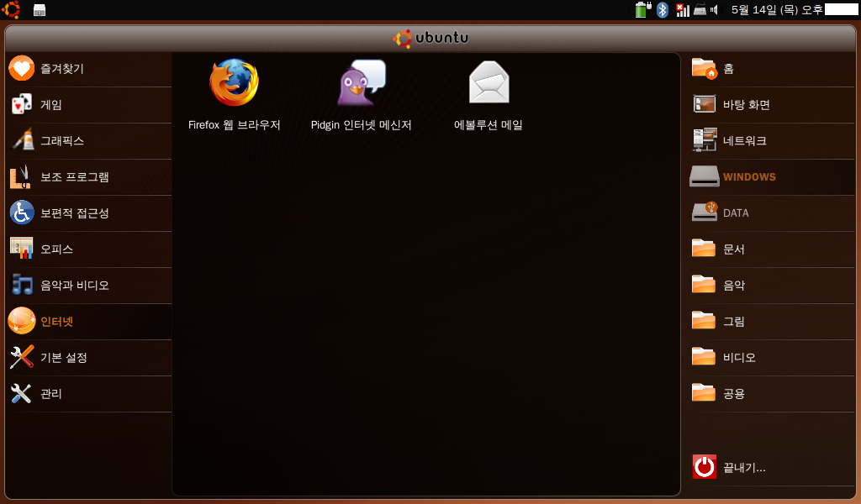Open the 음악 folder
Viewport: 861px width, 504px height.
click(x=772, y=286)
